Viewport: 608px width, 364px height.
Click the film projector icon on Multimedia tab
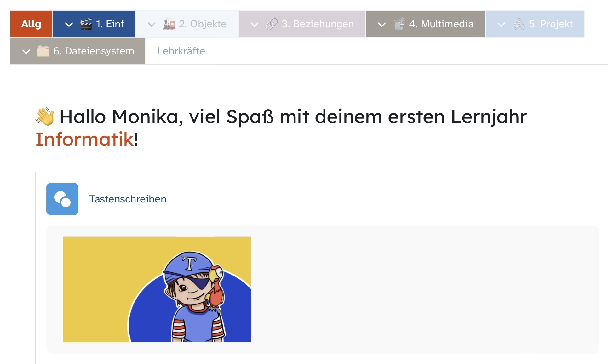click(399, 24)
